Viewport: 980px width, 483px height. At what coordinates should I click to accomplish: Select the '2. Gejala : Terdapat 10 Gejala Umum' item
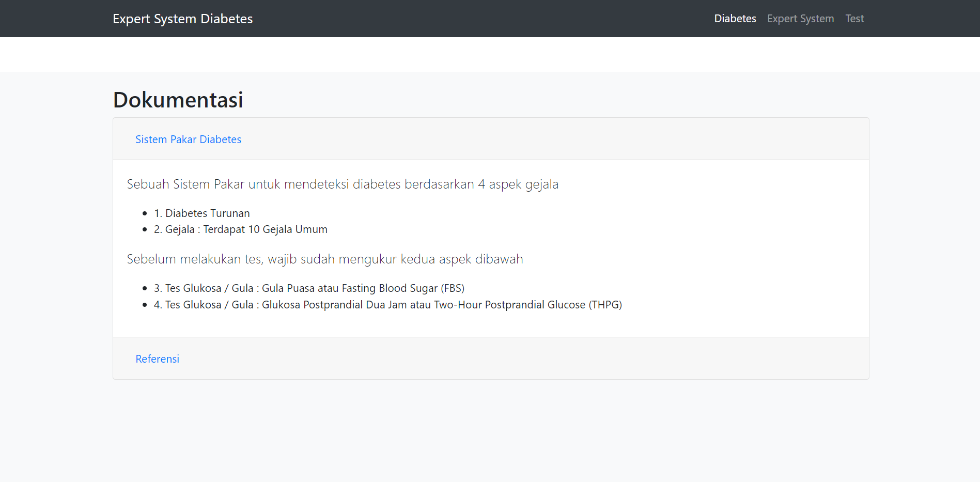coord(241,229)
